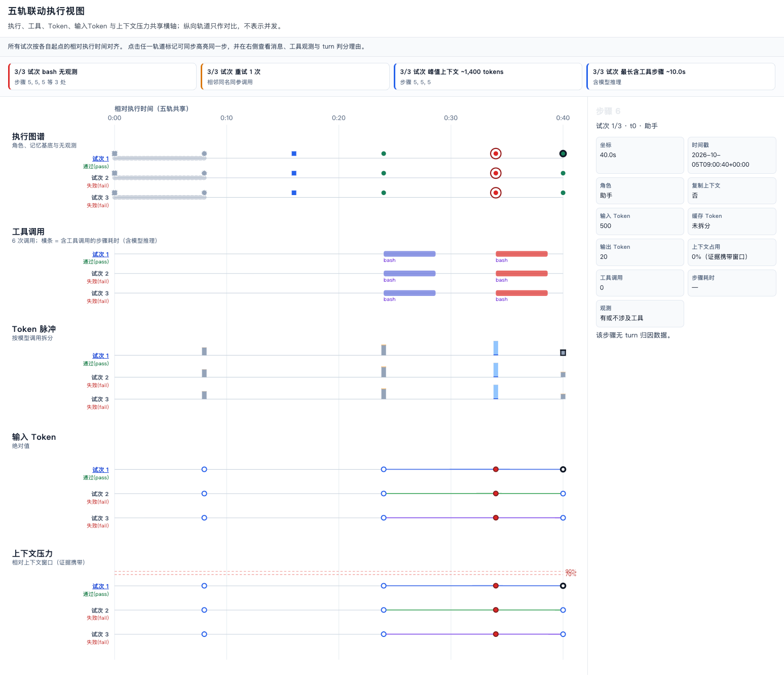Click hollow point at 0:40 on 试次 3 输入 Token
The height and width of the screenshot is (680, 784).
[563, 518]
